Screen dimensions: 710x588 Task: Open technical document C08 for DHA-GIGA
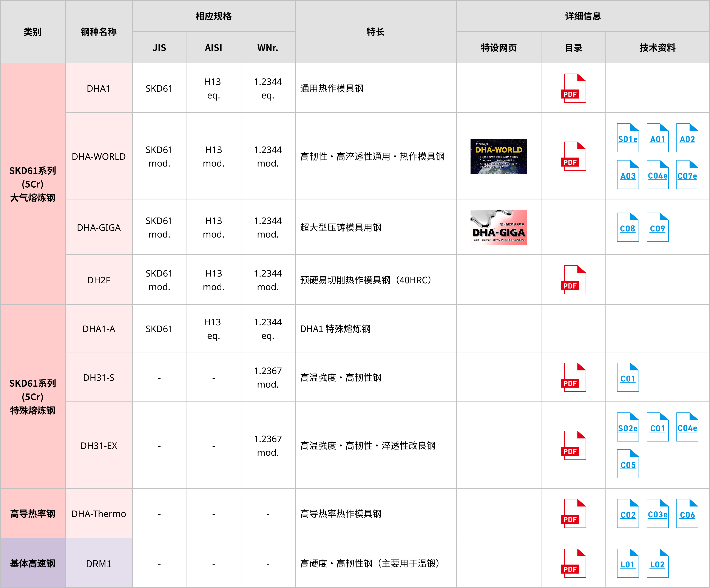[628, 227]
